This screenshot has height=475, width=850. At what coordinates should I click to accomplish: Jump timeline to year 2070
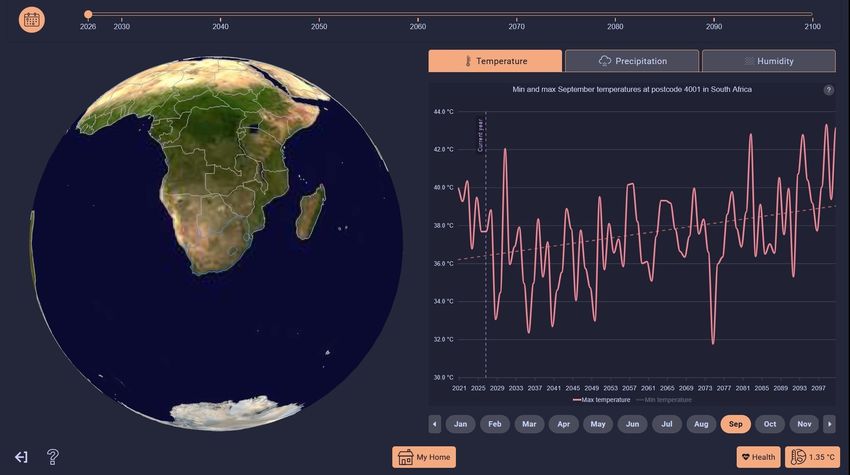pos(517,26)
